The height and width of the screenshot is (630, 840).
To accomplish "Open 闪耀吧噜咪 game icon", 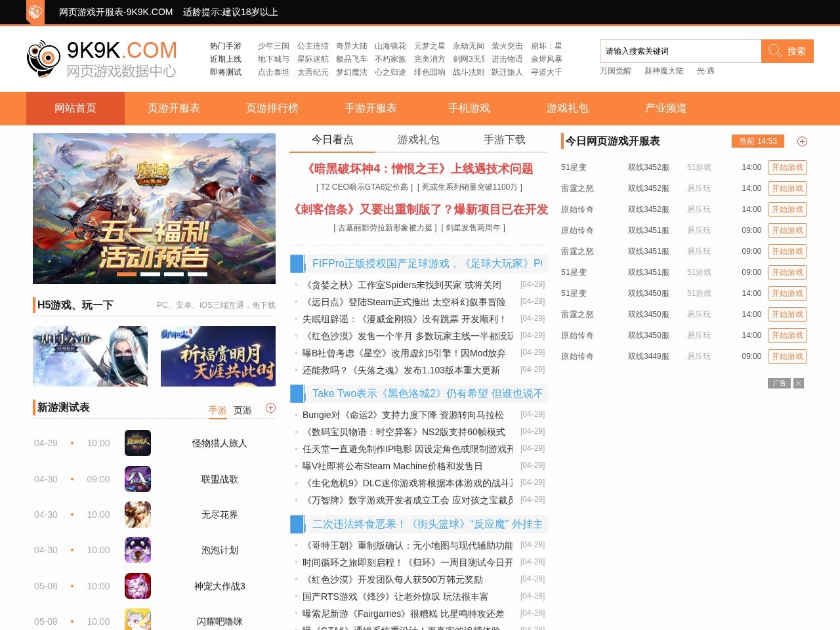I will pos(138,620).
